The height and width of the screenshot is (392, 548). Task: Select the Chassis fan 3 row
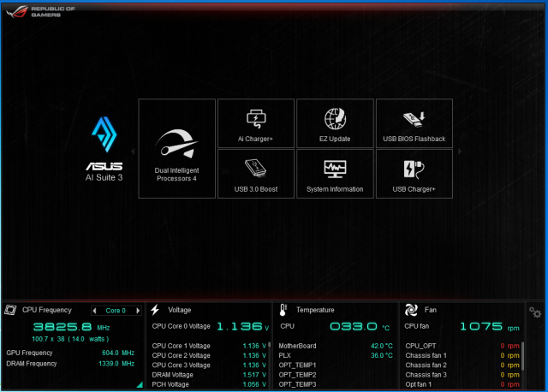coord(462,375)
